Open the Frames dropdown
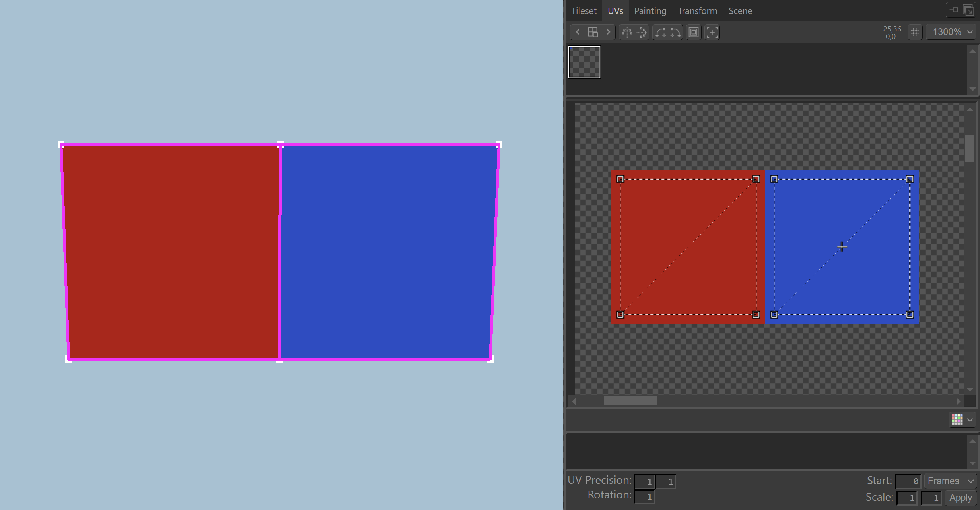This screenshot has height=510, width=980. coord(950,481)
